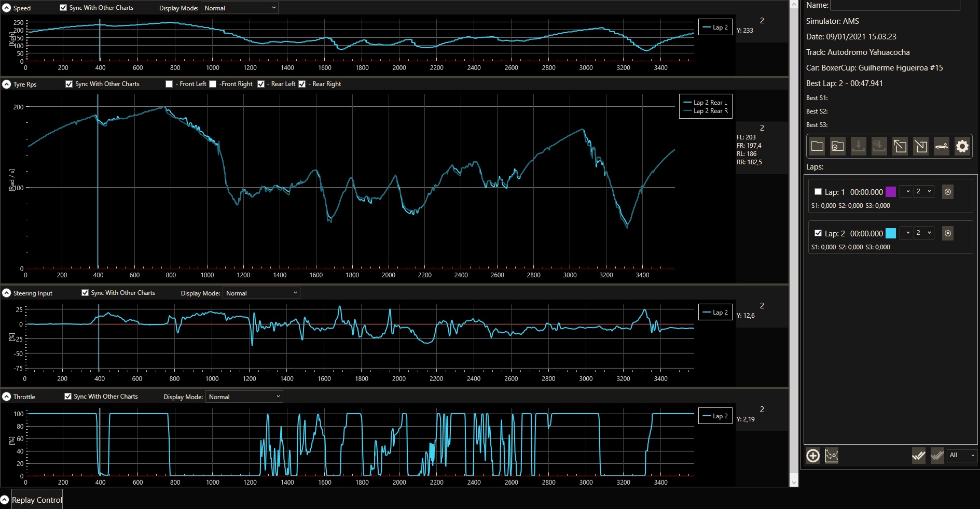Check the Lap 1 checkbox

pyautogui.click(x=818, y=192)
